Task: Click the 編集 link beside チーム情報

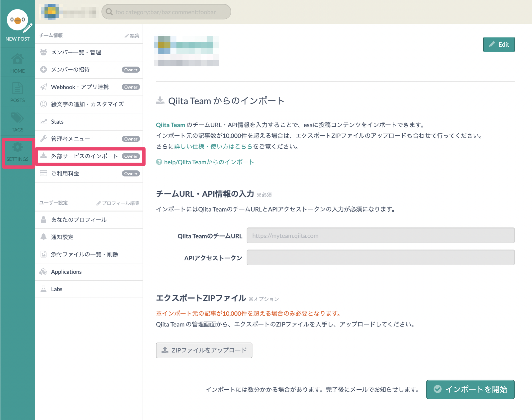Action: pyautogui.click(x=132, y=36)
